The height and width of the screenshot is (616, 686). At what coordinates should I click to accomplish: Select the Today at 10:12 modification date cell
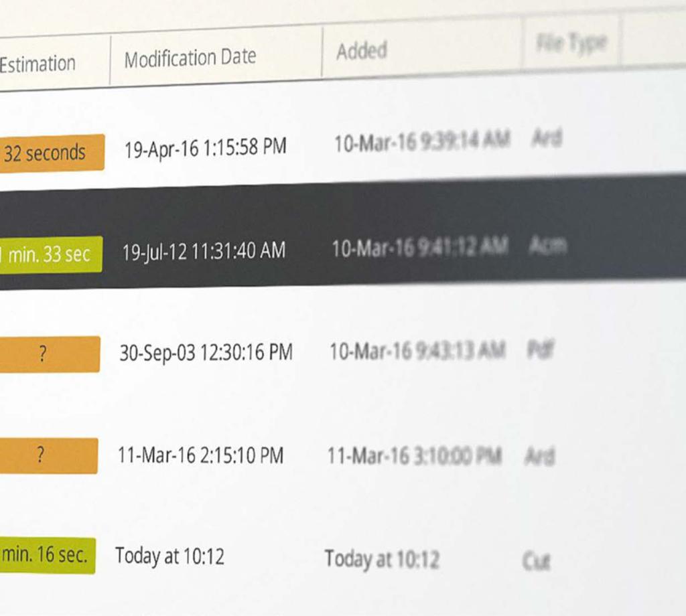pos(169,556)
